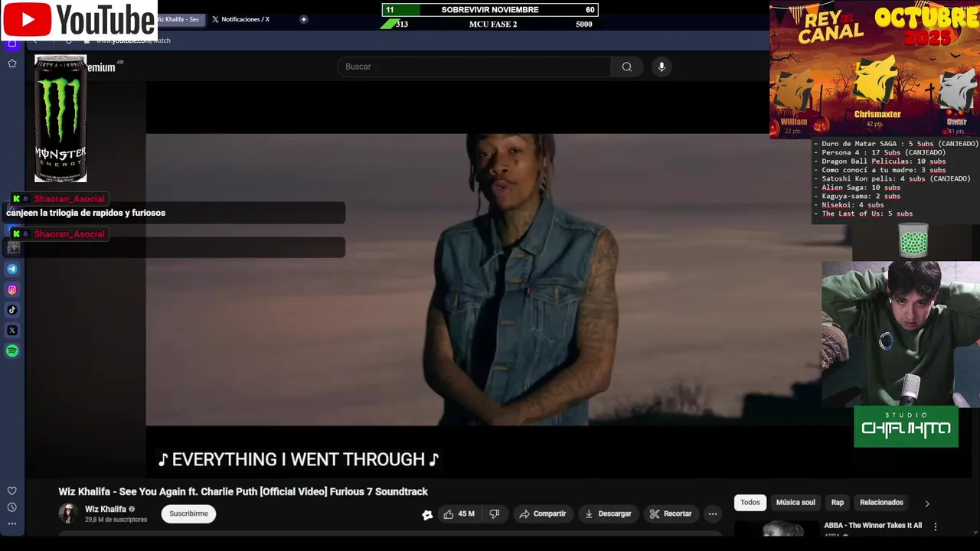
Task: Click the video title See You Again
Action: click(243, 492)
